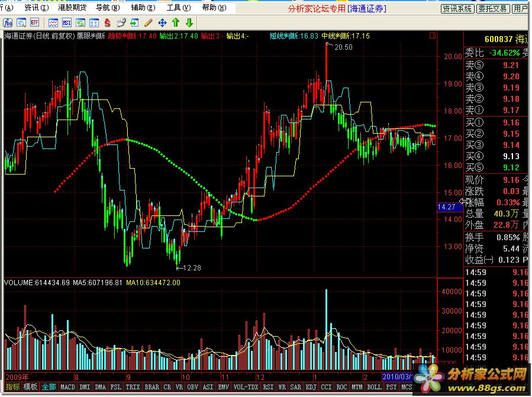The height and width of the screenshot is (397, 532).
Task: Switch to the TRIX indicator tab
Action: point(133,387)
